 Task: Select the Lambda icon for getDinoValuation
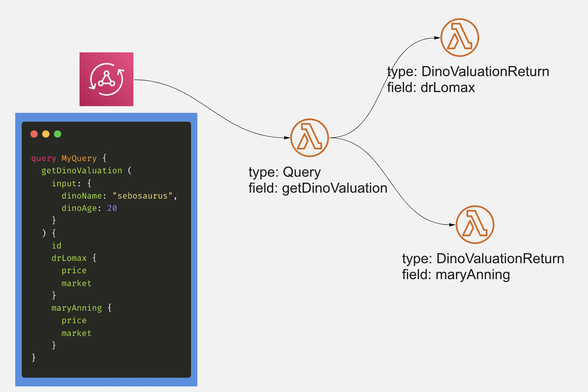pyautogui.click(x=310, y=138)
